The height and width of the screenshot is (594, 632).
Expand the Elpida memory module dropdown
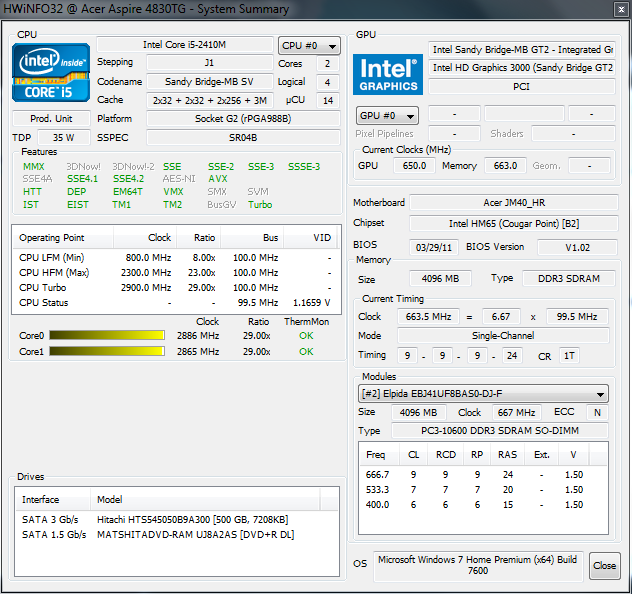tap(483, 394)
